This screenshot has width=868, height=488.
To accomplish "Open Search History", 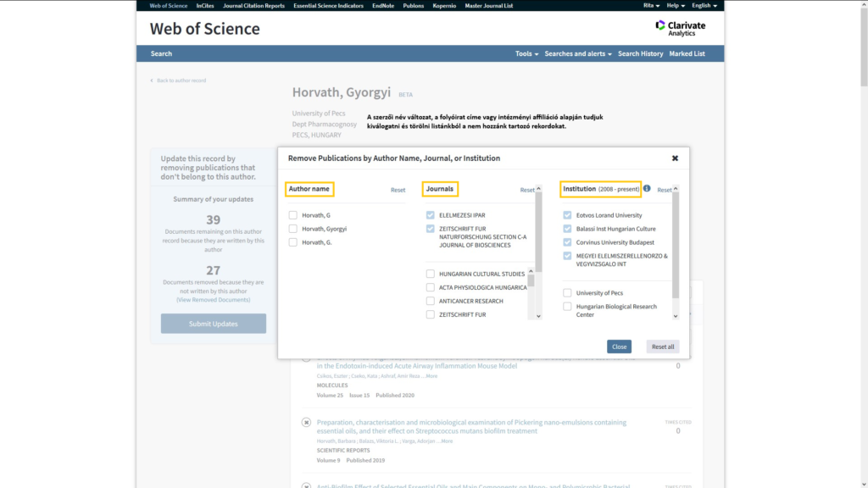I will pyautogui.click(x=641, y=53).
